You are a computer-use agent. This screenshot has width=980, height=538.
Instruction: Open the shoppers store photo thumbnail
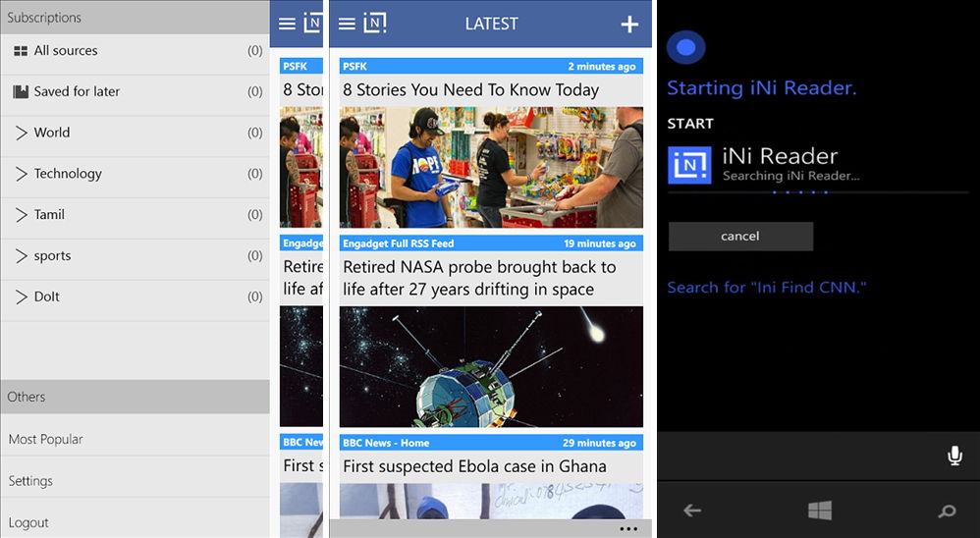point(491,167)
